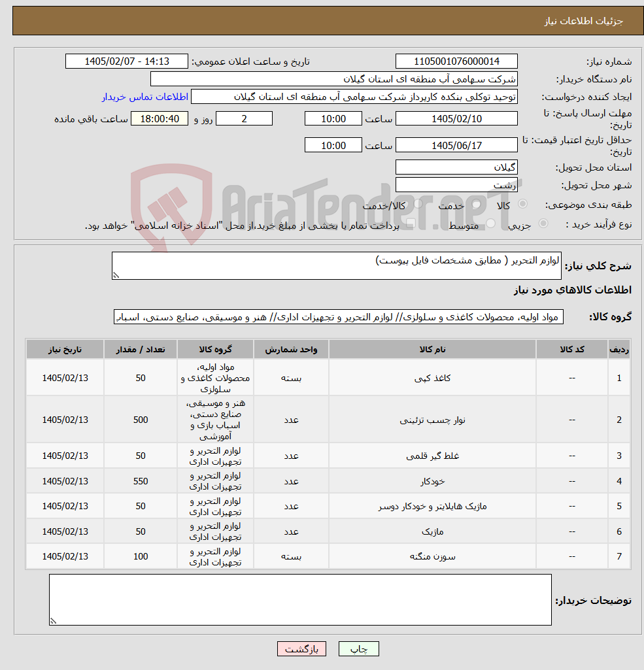Click the هنر و موسیقی group cell
Viewport: 644px width, 670px height.
[215, 420]
